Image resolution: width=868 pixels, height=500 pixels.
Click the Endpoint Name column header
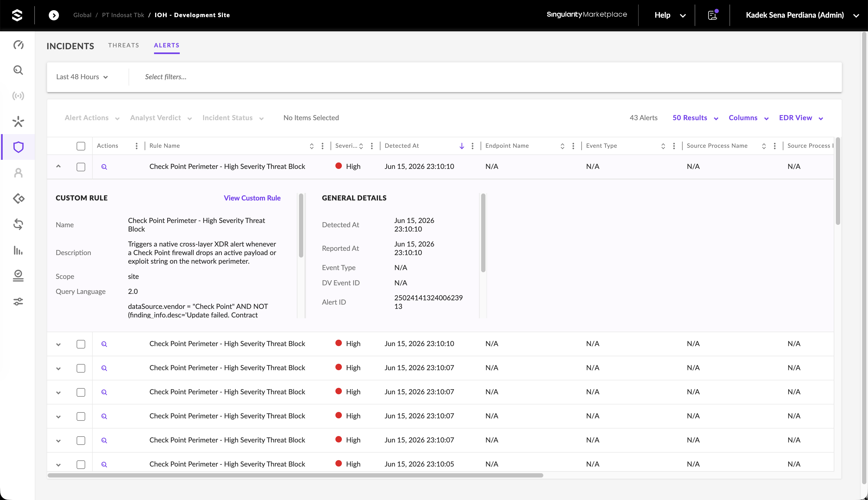tap(507, 146)
